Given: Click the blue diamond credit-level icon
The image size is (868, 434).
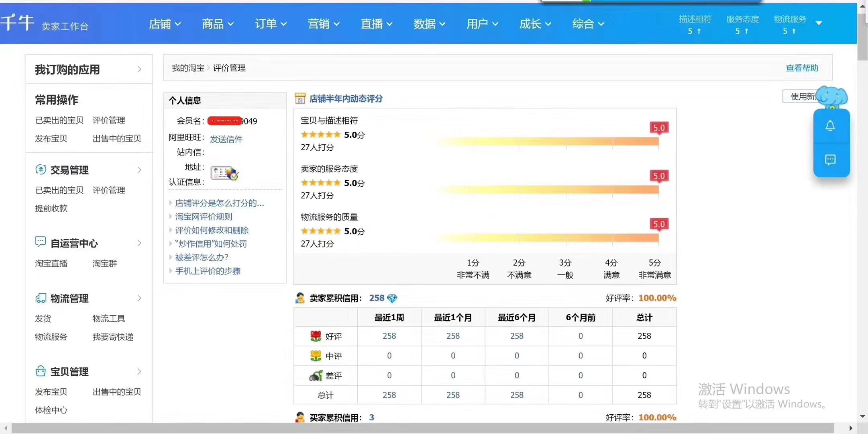Looking at the screenshot, I should 392,298.
